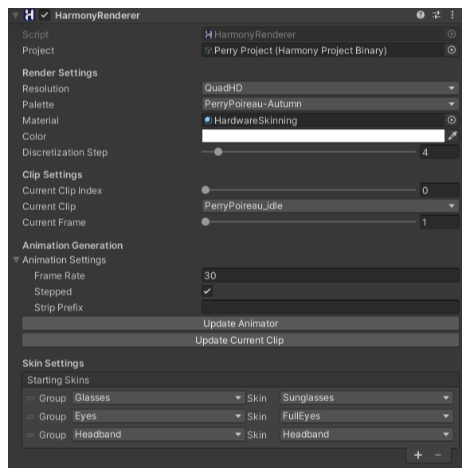470x476 pixels.
Task: Click the Update Current Clip button
Action: (241, 341)
